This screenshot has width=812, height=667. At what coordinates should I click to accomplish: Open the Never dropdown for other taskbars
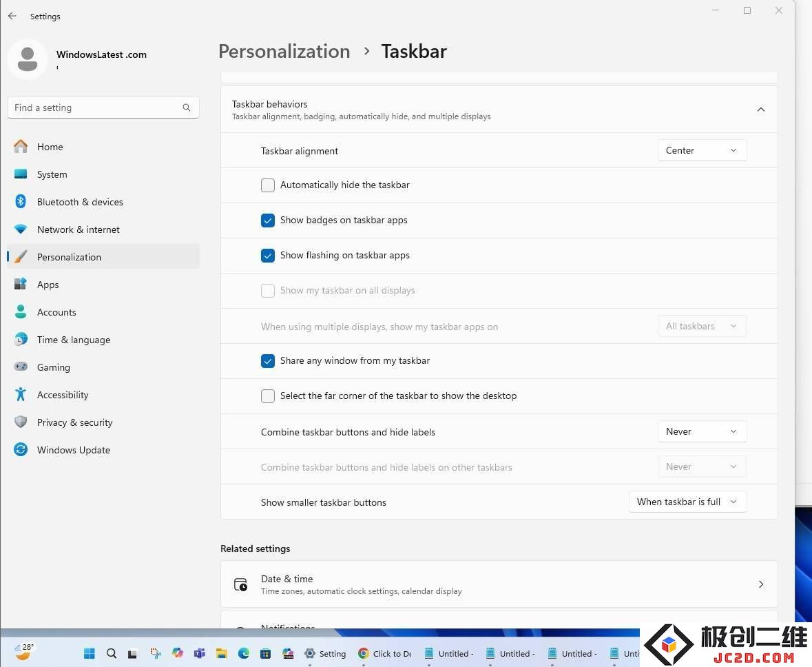[702, 466]
